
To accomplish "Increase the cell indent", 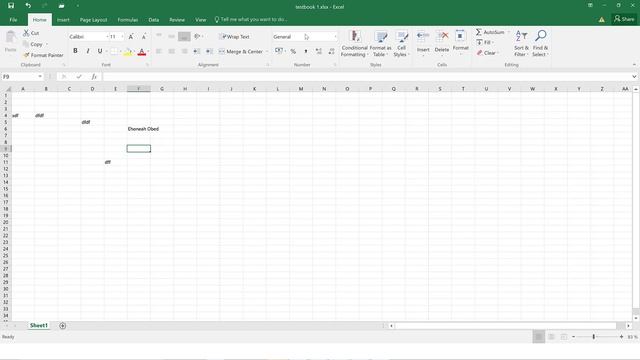I will pos(209,51).
